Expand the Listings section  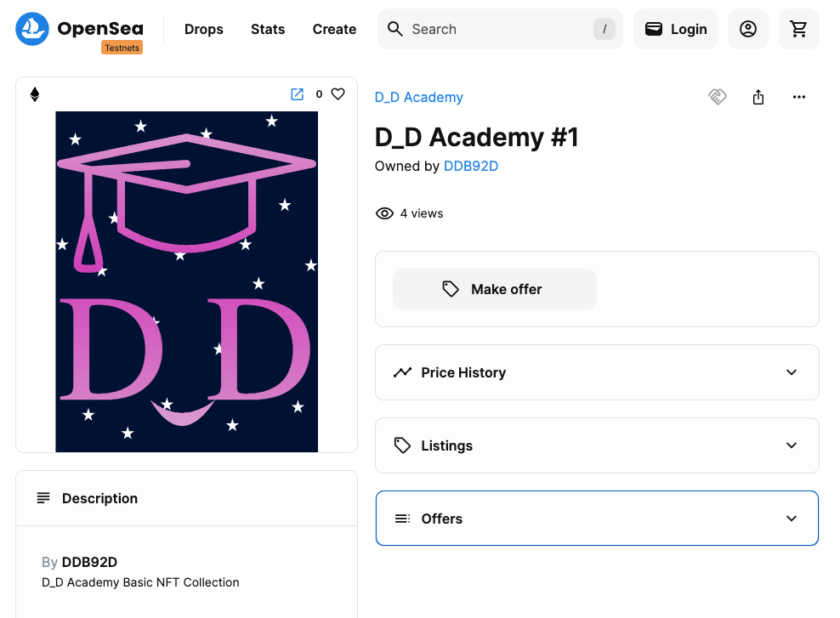click(596, 445)
